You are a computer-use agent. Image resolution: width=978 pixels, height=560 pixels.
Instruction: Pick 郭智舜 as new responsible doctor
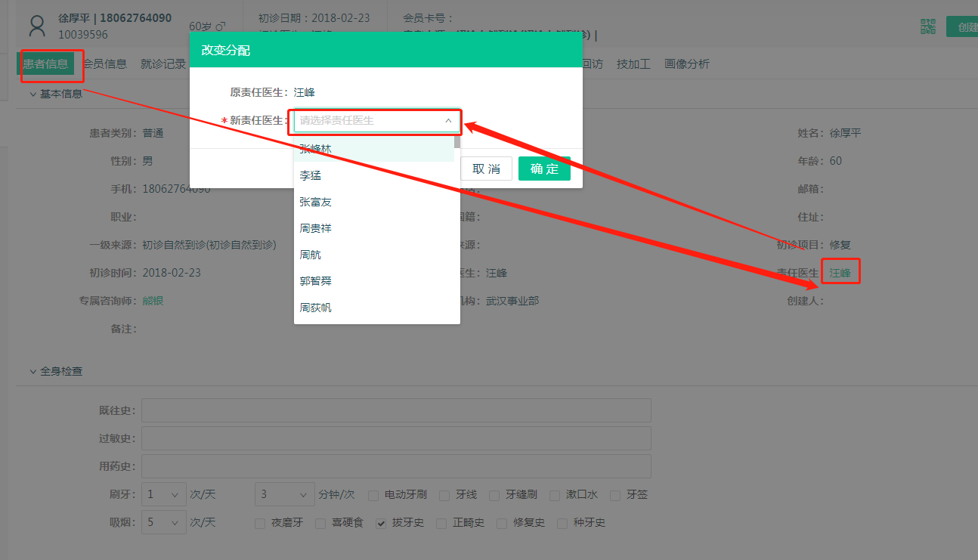coord(315,281)
